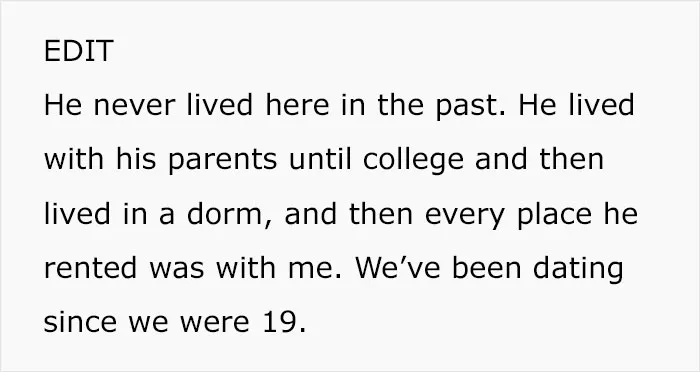Screen dimensions: 700x372
Task: Click the EDIT heading text
Action: pos(79,51)
